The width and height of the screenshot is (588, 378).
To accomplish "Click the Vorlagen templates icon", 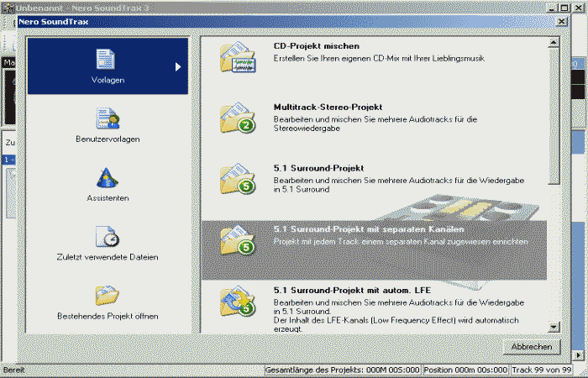I will click(x=107, y=60).
